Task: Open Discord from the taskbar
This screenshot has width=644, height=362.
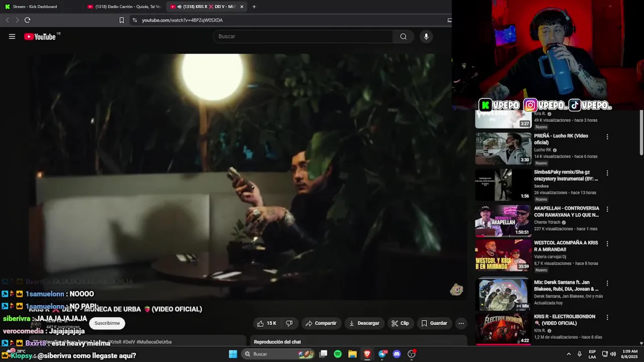Action: 397,354
